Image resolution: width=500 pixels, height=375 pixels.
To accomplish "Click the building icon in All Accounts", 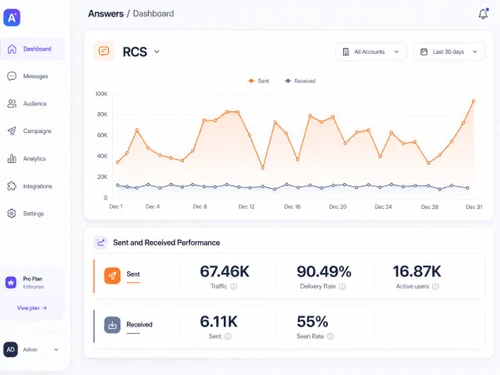I will pos(346,52).
